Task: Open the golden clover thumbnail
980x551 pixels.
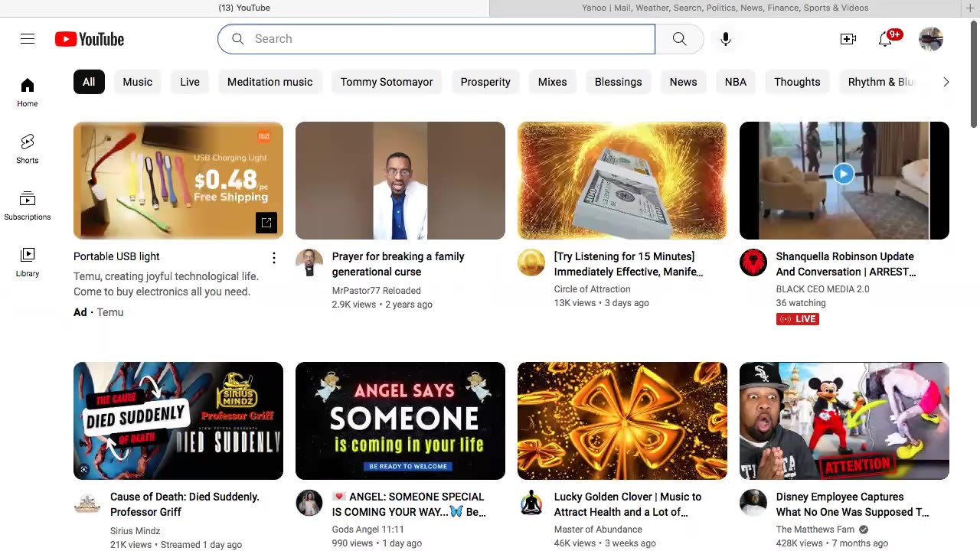Action: coord(622,421)
